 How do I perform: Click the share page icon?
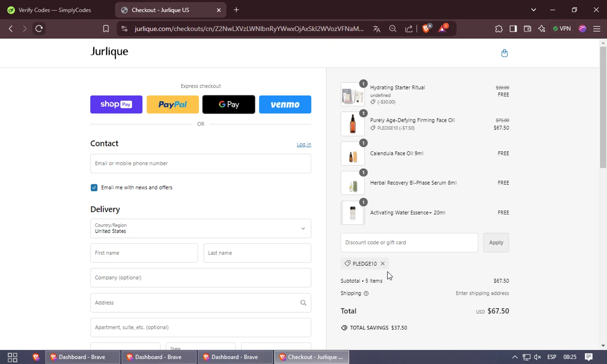(409, 29)
